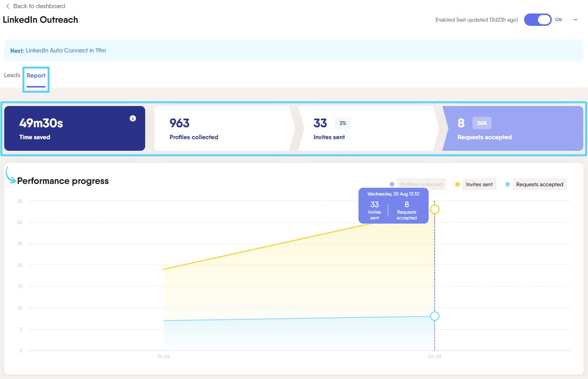The height and width of the screenshot is (379, 588).
Task: Click the Wednesday, 20 Aug 12:32 tooltip
Action: point(394,206)
